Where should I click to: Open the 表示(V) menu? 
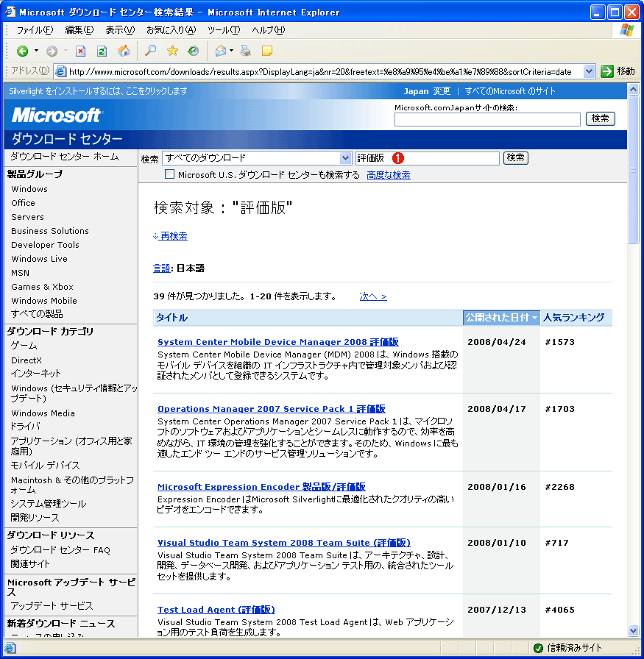120,30
